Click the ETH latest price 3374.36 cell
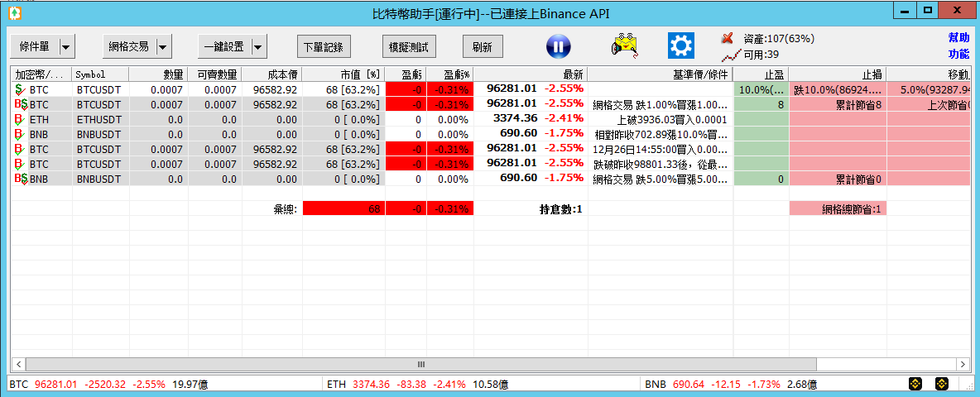The width and height of the screenshot is (980, 397). (x=531, y=119)
